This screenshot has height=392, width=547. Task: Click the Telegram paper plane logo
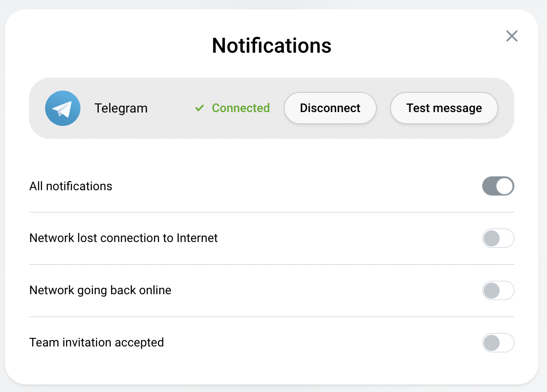tap(63, 108)
